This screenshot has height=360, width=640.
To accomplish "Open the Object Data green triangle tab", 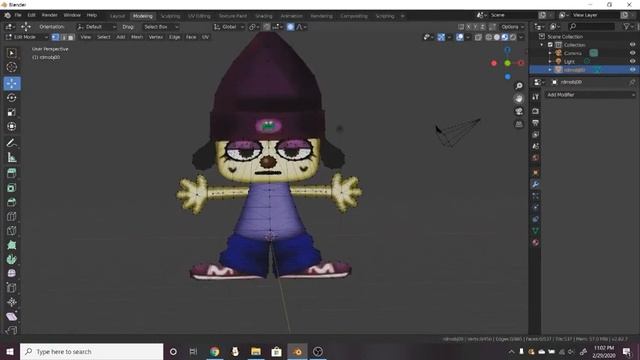I will pyautogui.click(x=535, y=231).
